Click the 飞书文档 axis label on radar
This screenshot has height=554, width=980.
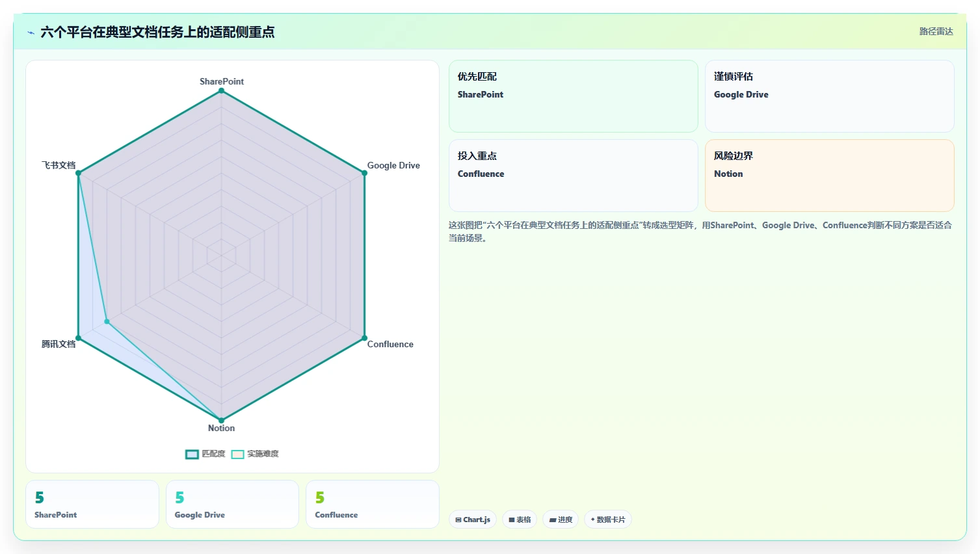pyautogui.click(x=59, y=165)
